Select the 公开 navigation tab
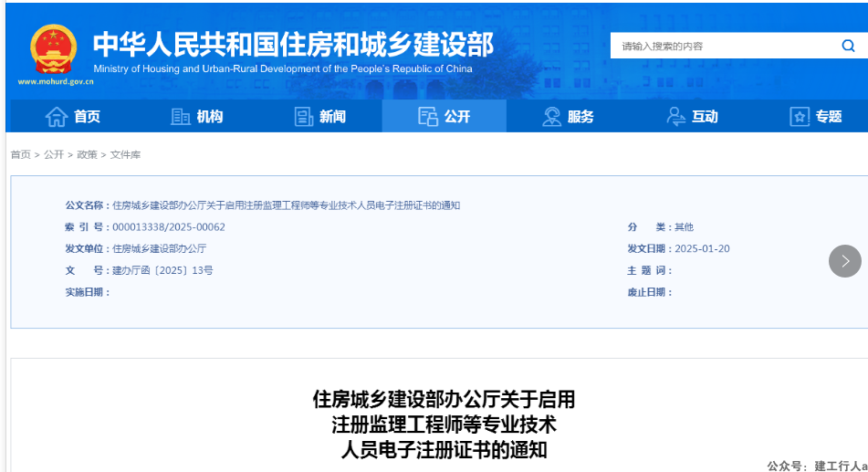Screen dimensions: 868x472 click(444, 116)
